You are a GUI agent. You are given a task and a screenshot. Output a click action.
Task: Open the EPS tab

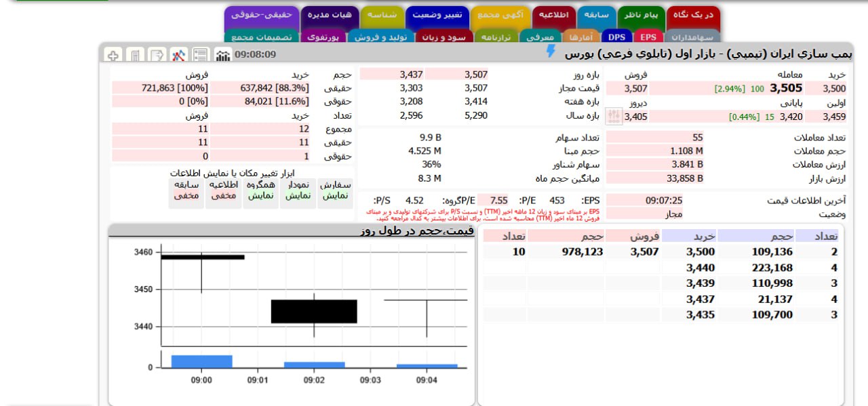(x=648, y=37)
